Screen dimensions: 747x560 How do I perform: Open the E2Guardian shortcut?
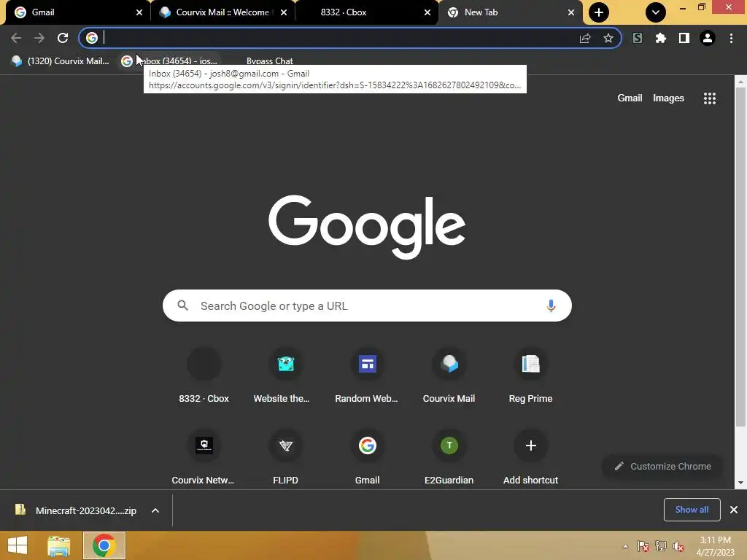coord(449,457)
